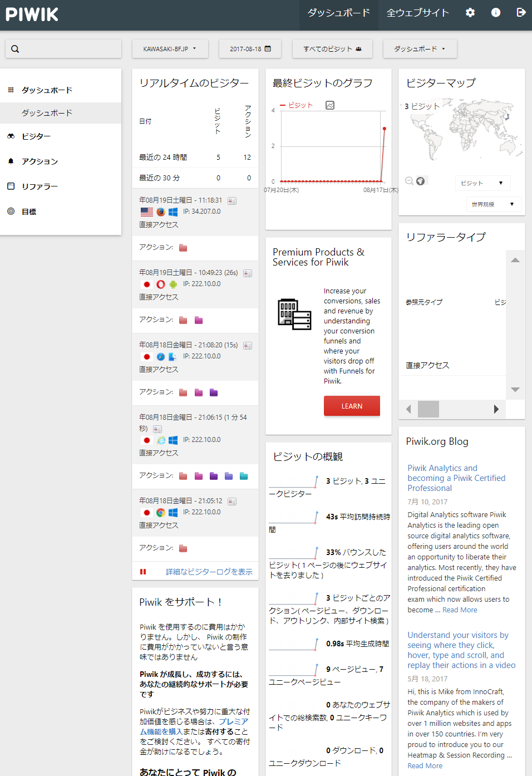Click the referrer widget scroll-right arrow
Image resolution: width=532 pixels, height=776 pixels.
(496, 409)
